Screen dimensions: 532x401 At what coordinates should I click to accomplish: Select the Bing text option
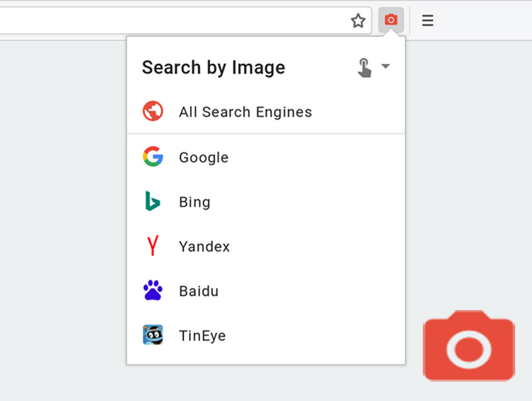pos(194,202)
